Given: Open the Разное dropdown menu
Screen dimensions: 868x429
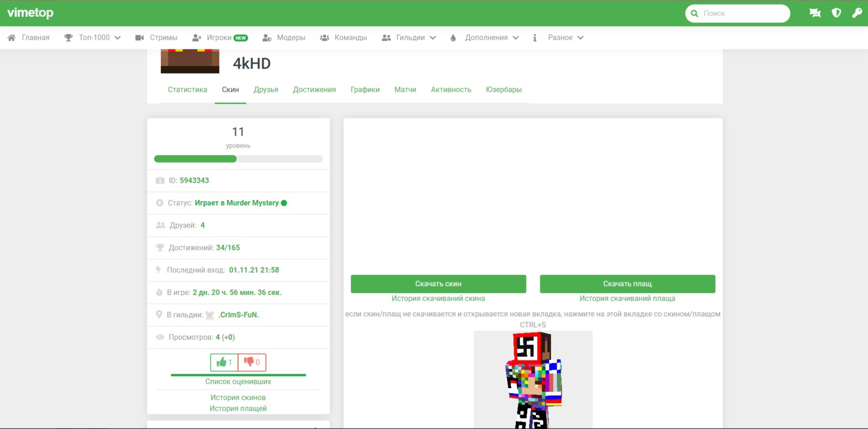Looking at the screenshot, I should pyautogui.click(x=565, y=38).
